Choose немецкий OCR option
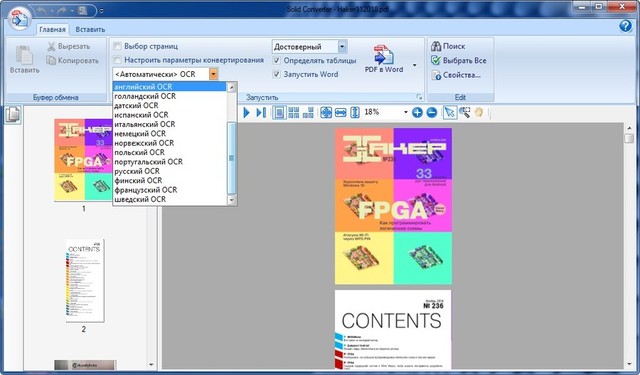The image size is (640, 375). pyautogui.click(x=169, y=133)
